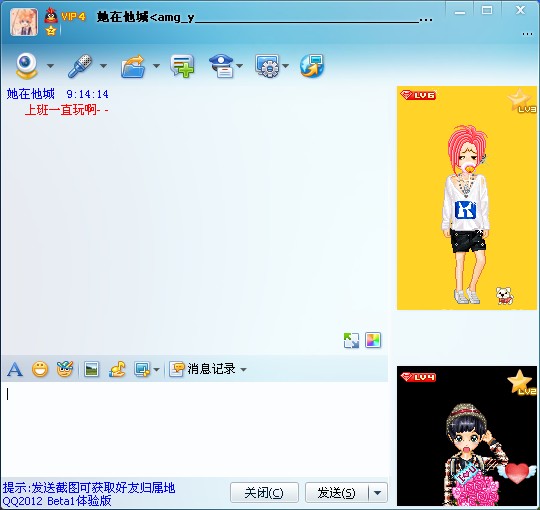
Task: Click the 发送(S) send button
Action: click(336, 492)
